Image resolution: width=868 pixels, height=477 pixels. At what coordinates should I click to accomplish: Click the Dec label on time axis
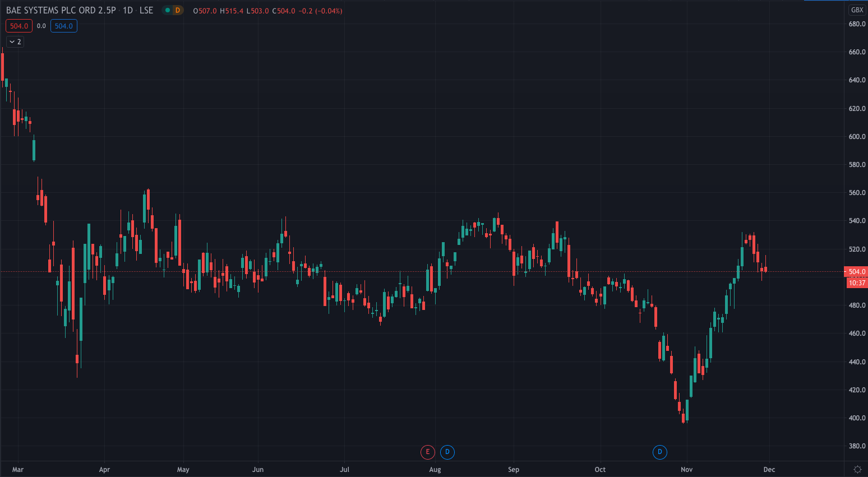[x=769, y=470]
